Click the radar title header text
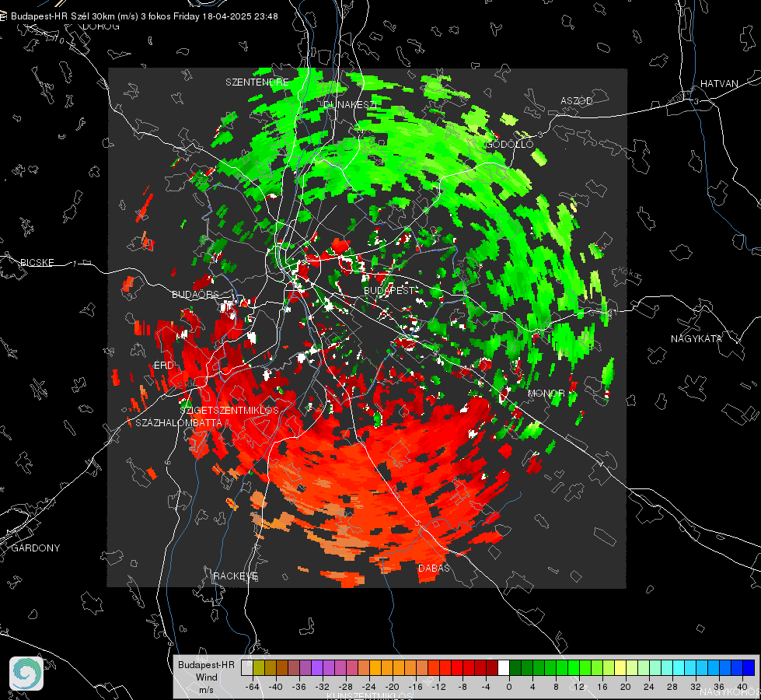The width and height of the screenshot is (761, 700). (144, 16)
